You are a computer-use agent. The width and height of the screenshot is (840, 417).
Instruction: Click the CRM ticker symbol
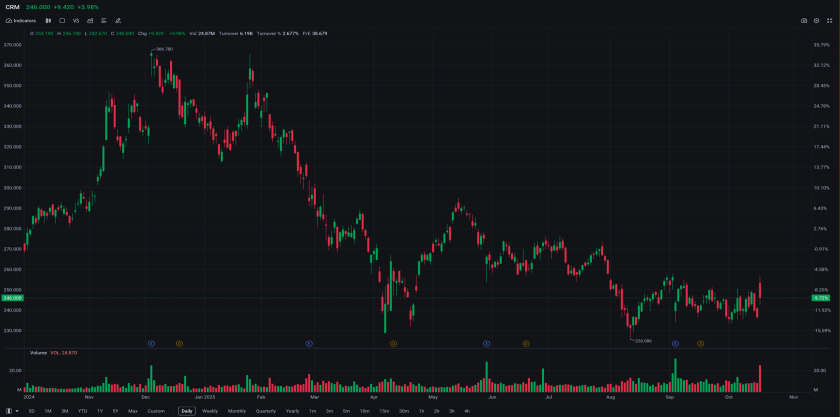(12, 7)
